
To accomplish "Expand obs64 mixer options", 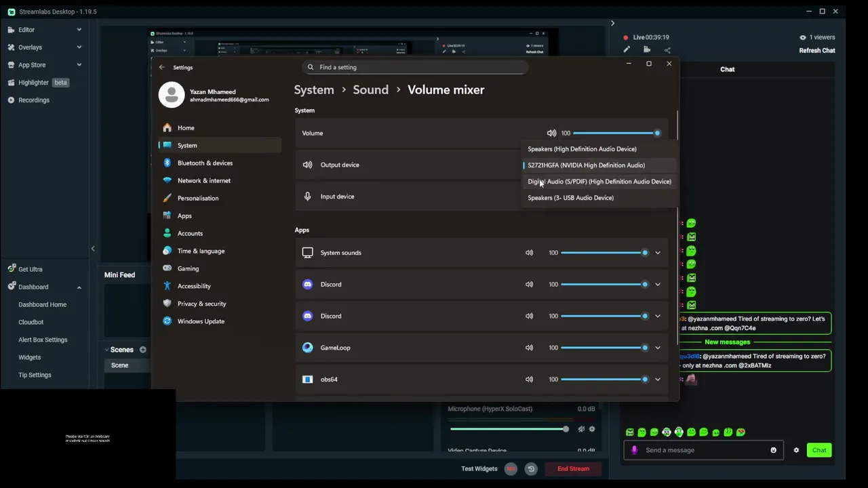I will point(657,380).
